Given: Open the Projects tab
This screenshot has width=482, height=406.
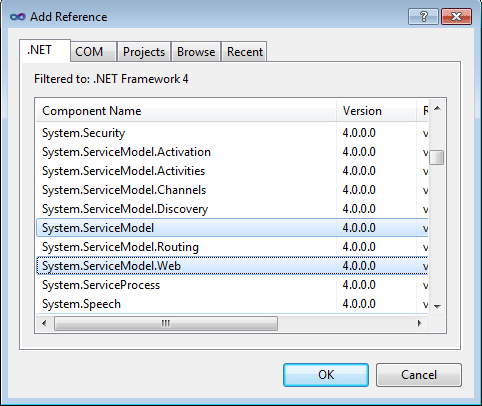Looking at the screenshot, I should tap(144, 52).
